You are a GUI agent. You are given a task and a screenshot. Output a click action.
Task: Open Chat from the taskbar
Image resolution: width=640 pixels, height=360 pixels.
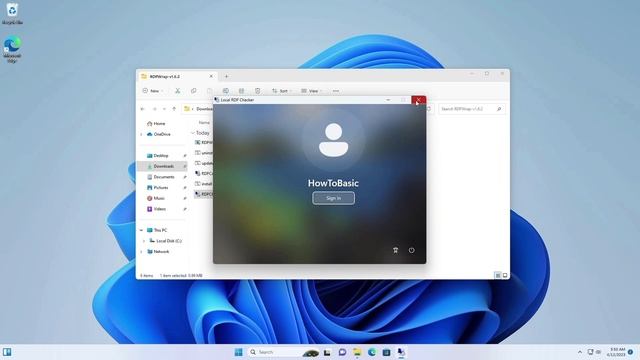[342, 352]
